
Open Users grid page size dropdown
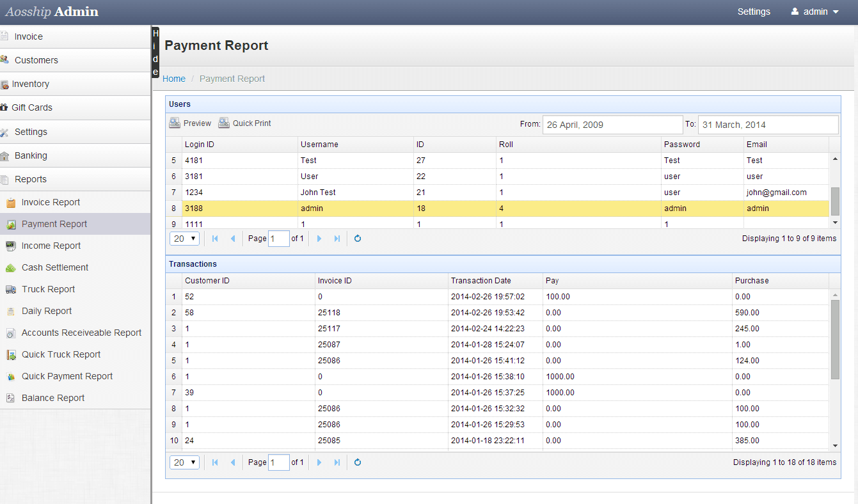click(184, 239)
